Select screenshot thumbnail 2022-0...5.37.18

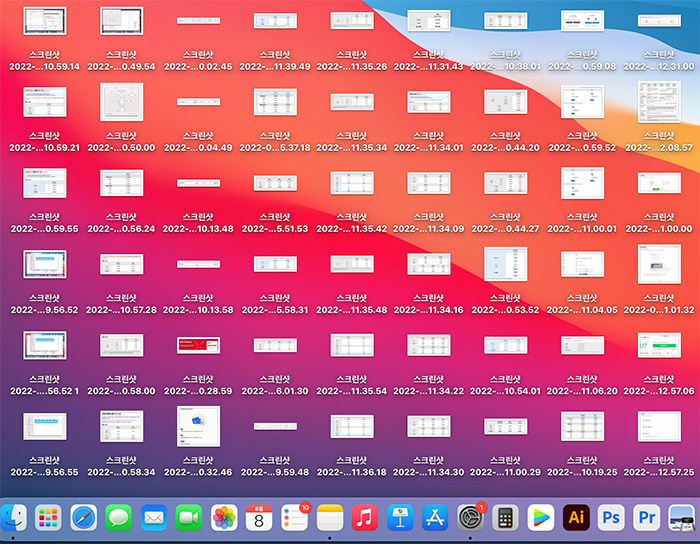tap(275, 102)
